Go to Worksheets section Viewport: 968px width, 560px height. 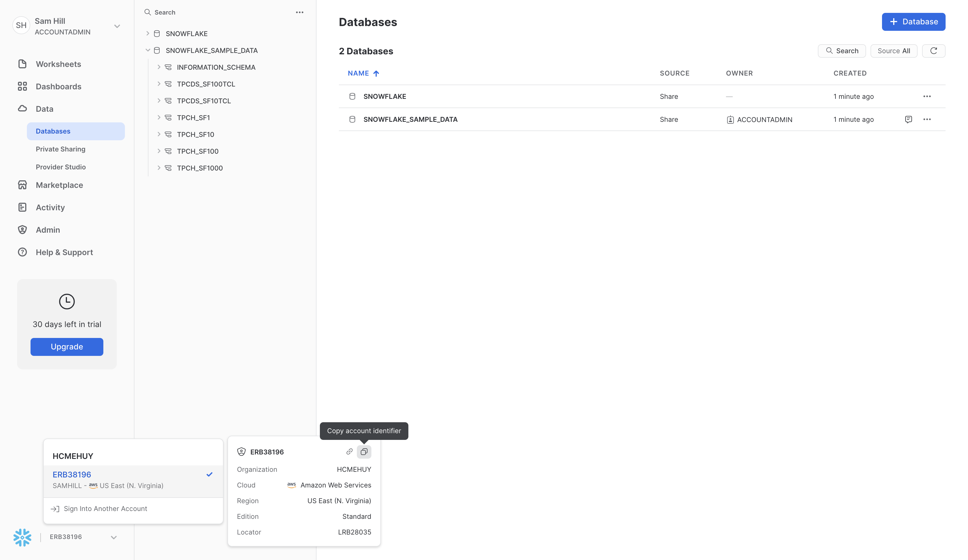tap(58, 64)
